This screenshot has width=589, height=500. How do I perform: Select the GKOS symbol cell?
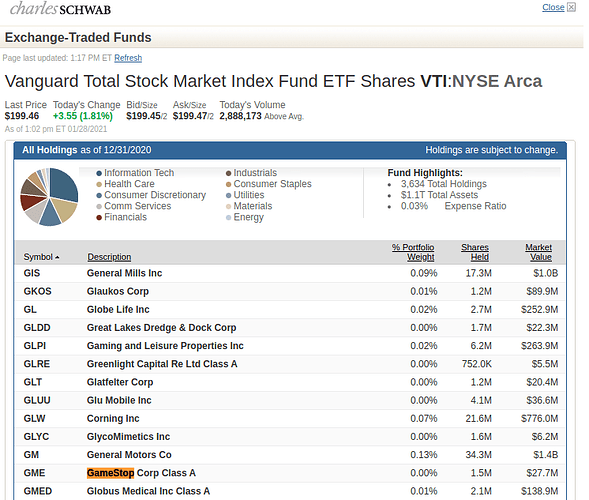pyautogui.click(x=38, y=291)
